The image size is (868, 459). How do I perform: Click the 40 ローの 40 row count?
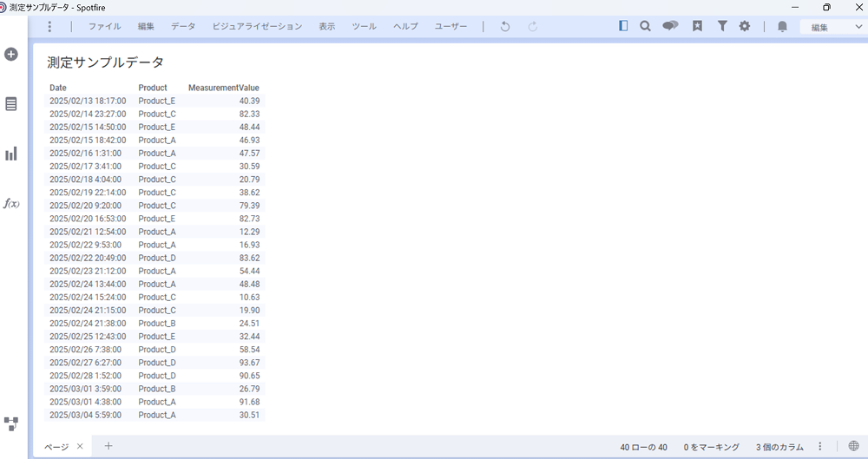point(644,447)
